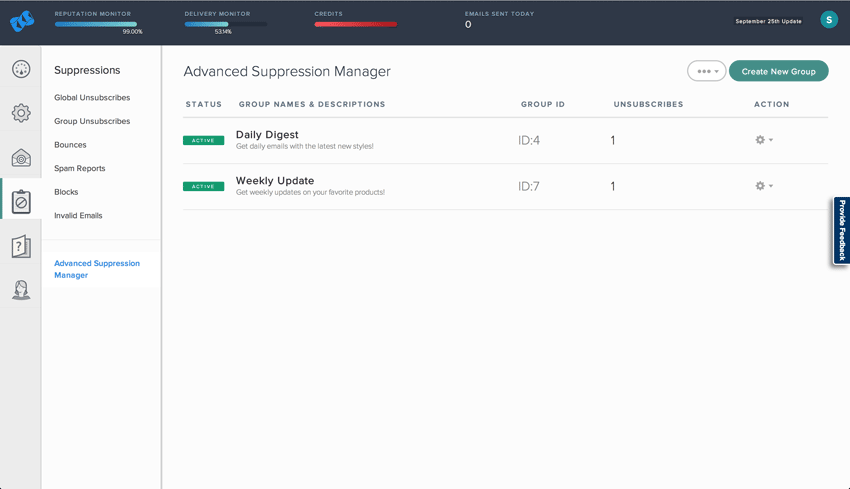Image resolution: width=850 pixels, height=489 pixels.
Task: Select Advanced Suppression Manager link
Action: [97, 269]
